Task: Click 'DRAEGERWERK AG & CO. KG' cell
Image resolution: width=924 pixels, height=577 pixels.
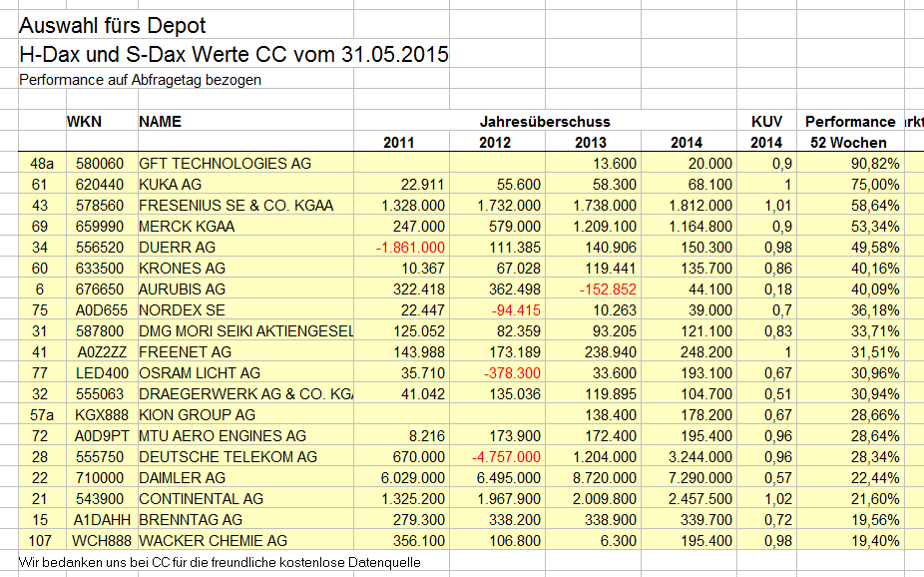Action: (245, 393)
